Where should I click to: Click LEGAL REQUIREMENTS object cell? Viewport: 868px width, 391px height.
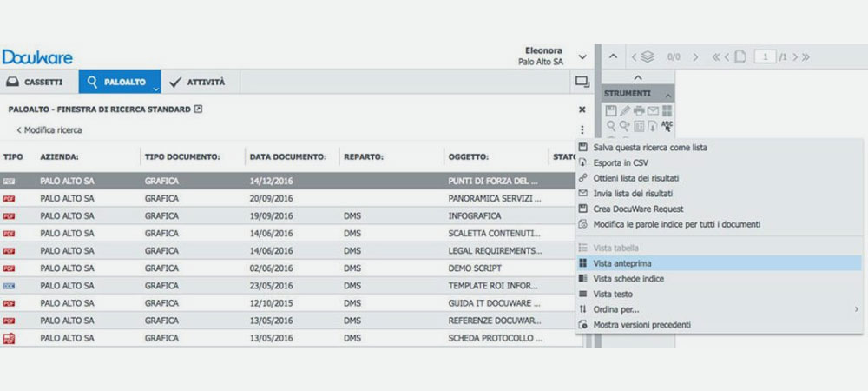(x=495, y=251)
